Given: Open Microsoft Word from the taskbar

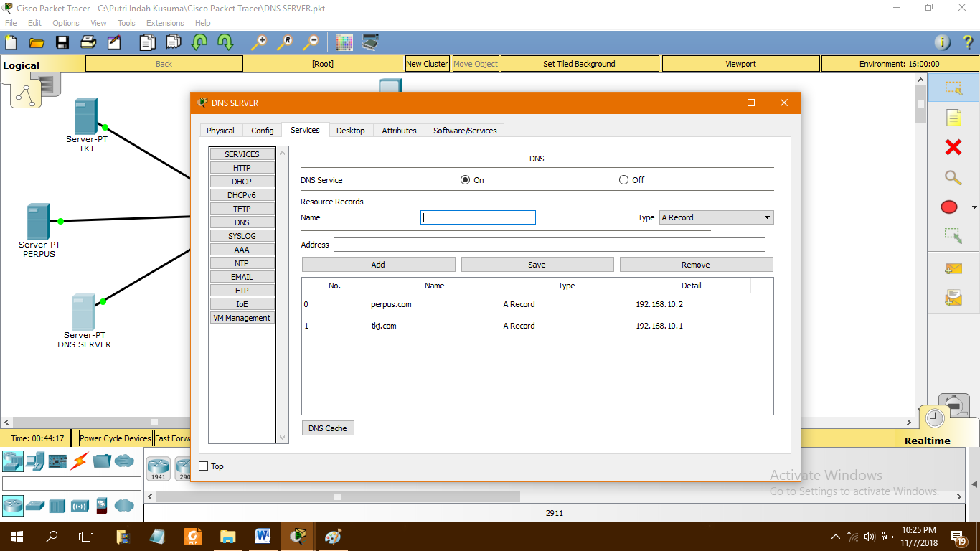Looking at the screenshot, I should (262, 537).
